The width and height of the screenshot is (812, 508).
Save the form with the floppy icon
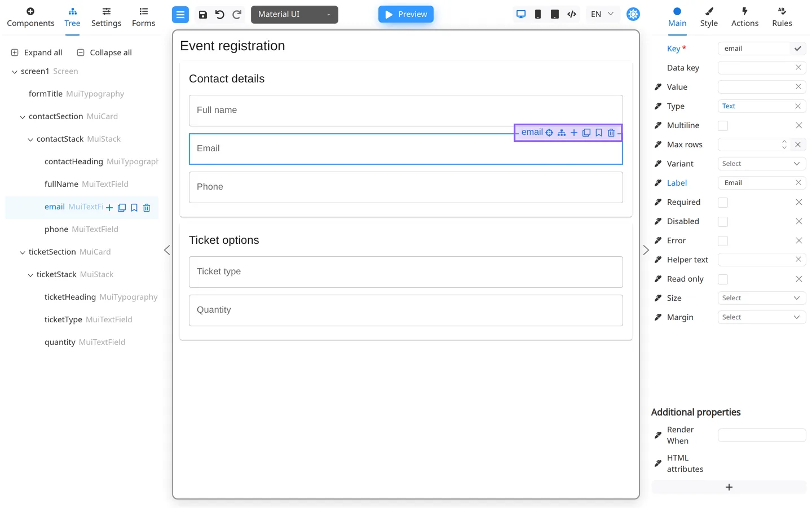203,15
